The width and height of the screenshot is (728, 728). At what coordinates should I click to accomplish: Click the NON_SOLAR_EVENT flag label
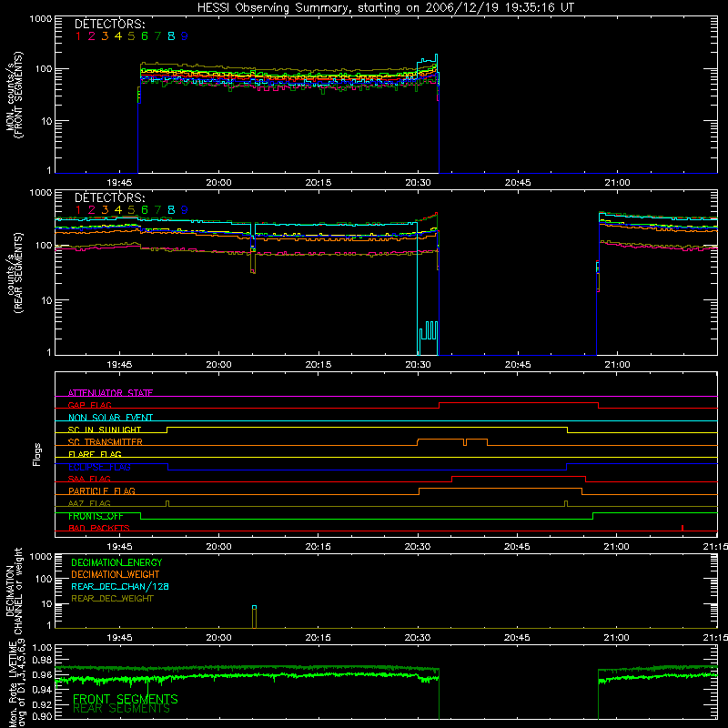pos(110,418)
